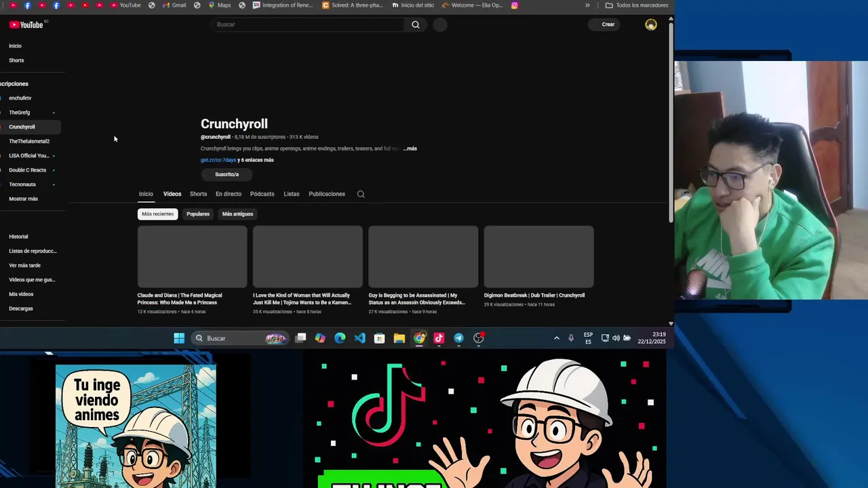Click the Windows Start button
This screenshot has height=488, width=868.
179,338
